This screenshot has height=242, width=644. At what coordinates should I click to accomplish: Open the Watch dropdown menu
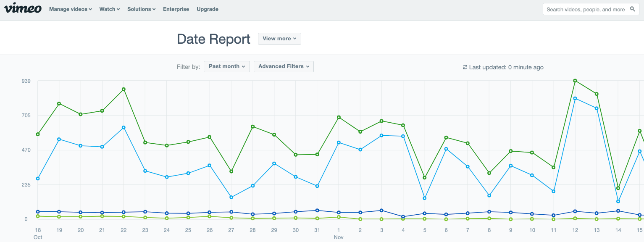[x=110, y=9]
